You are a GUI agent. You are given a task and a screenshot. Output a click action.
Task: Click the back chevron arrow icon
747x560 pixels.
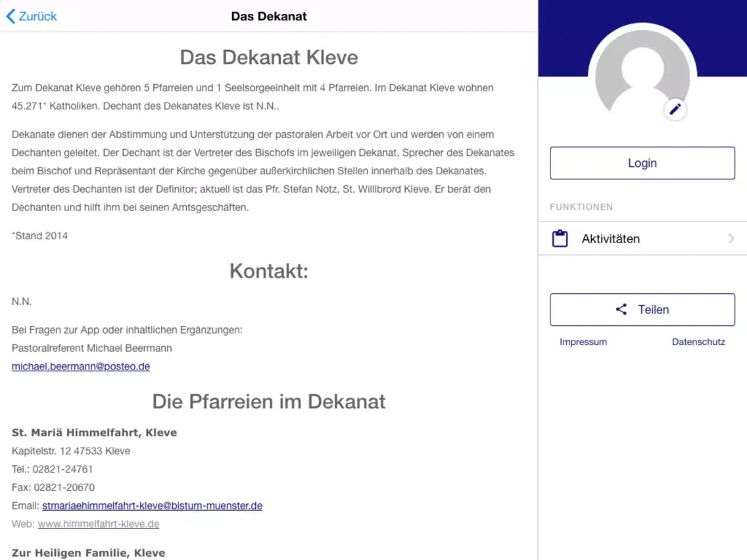11,16
